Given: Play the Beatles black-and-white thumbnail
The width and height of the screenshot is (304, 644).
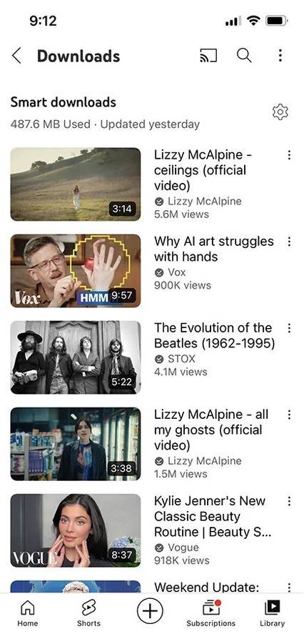Looking at the screenshot, I should click(76, 357).
